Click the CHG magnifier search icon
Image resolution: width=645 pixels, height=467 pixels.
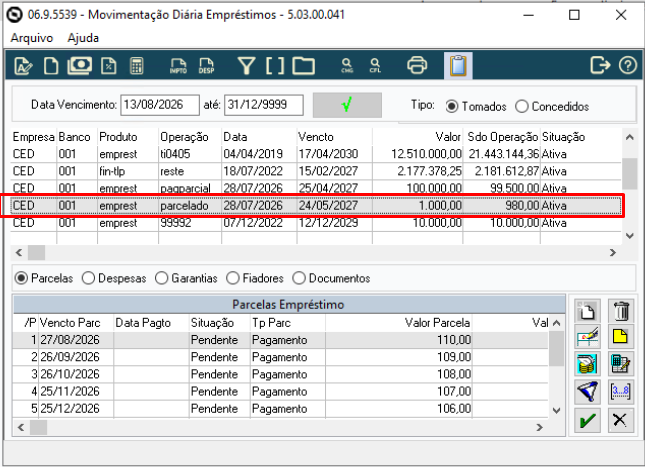(x=347, y=66)
